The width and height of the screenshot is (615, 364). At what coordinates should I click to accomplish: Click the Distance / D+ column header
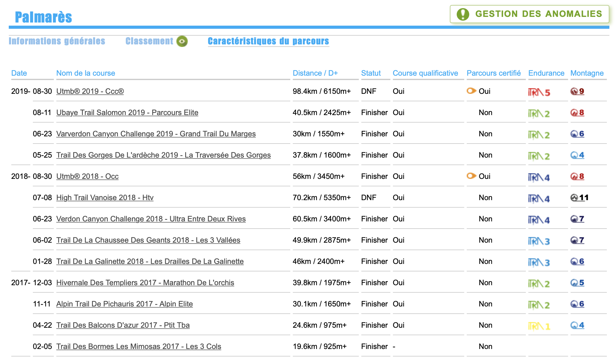[x=315, y=73]
